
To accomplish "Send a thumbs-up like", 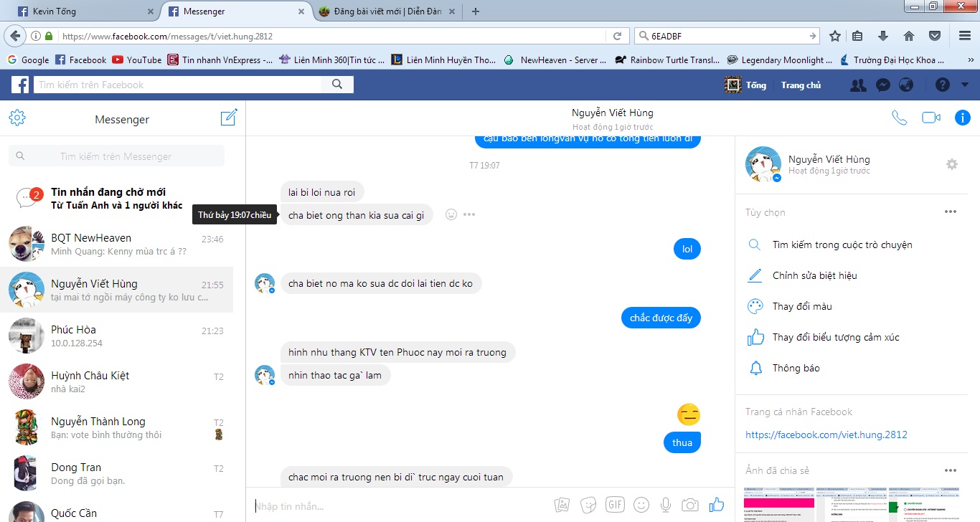I will tap(716, 505).
